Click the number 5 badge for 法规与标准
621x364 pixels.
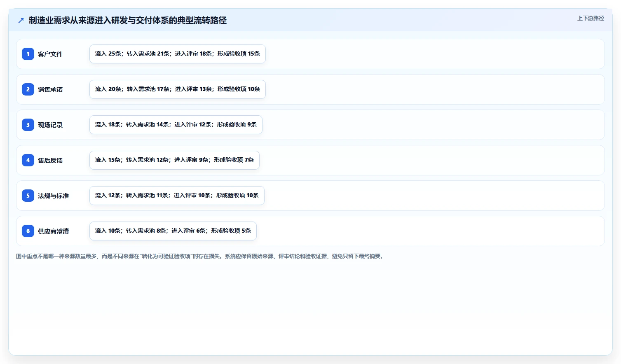coord(28,196)
